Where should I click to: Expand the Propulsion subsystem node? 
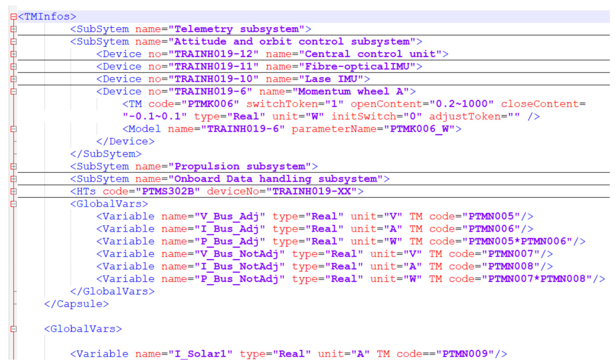click(14, 167)
